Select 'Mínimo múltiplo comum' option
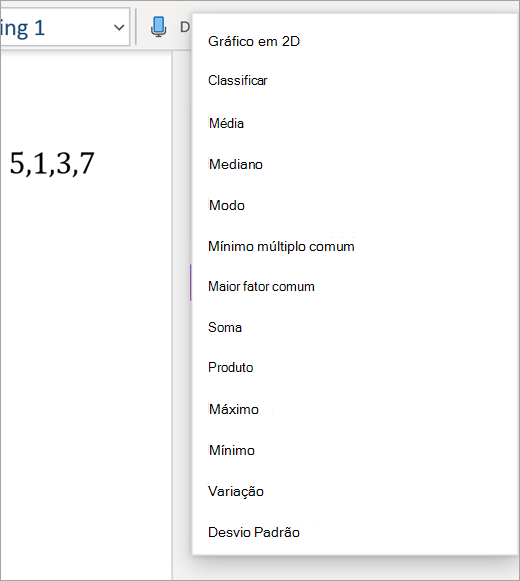Screen dimensions: 520x581 click(281, 246)
